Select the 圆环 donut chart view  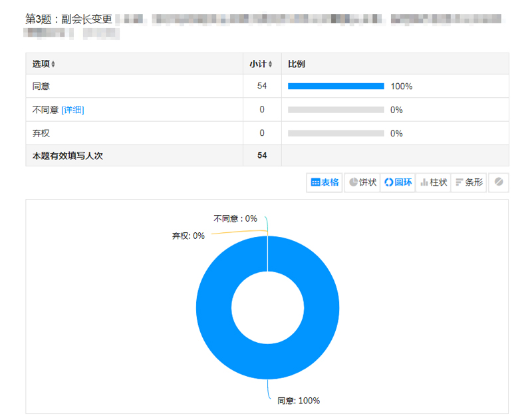[398, 182]
